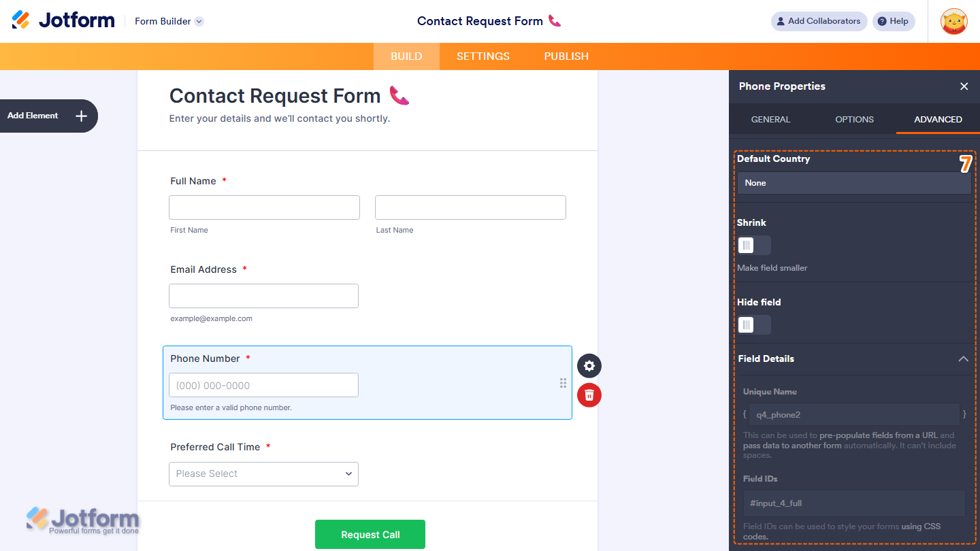Click the Request Call button

click(370, 534)
